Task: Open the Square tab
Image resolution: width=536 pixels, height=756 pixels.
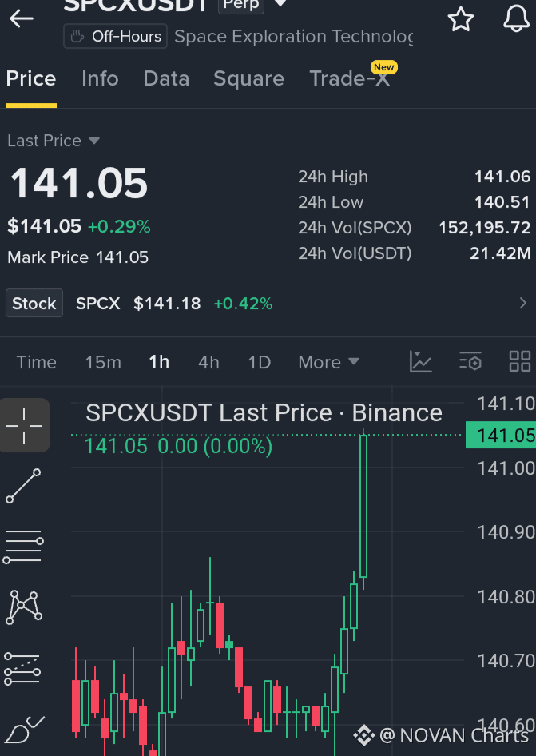Action: (x=248, y=78)
